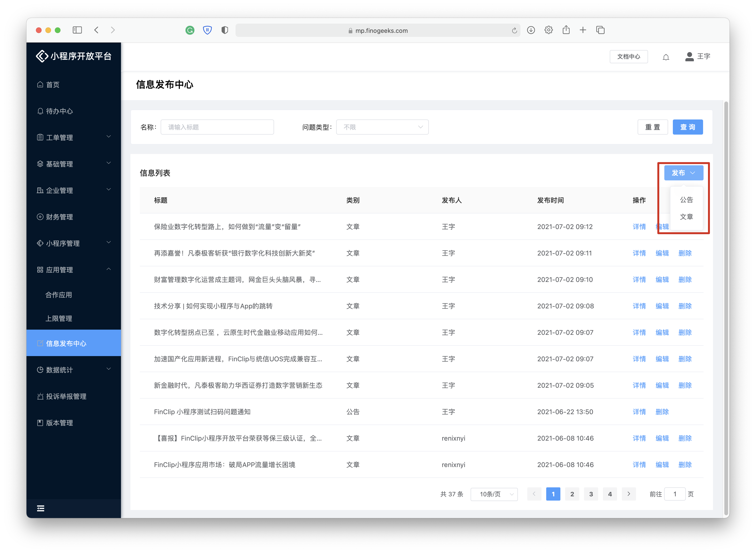Go to 首页 in the sidebar
Viewport: 756px width, 553px height.
point(74,85)
